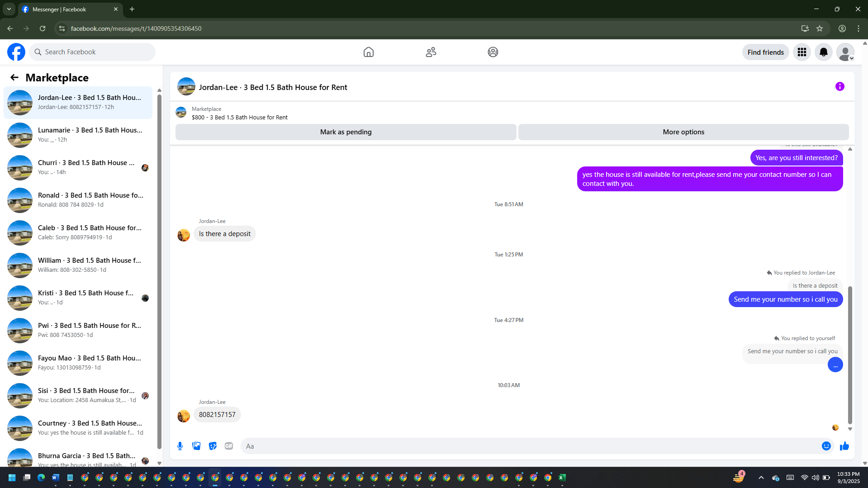Click the chat header listing thumbnail
Image resolution: width=868 pixels, height=488 pixels.
(x=186, y=86)
